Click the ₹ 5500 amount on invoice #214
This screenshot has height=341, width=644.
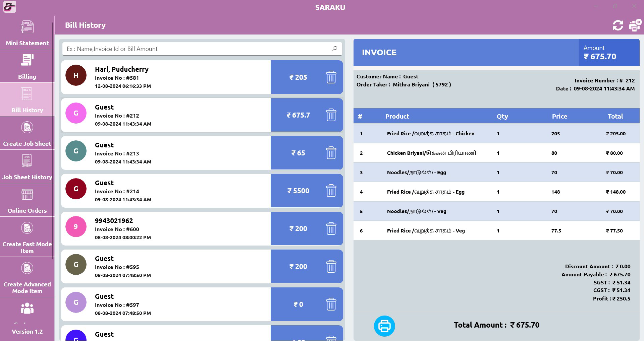(x=298, y=191)
